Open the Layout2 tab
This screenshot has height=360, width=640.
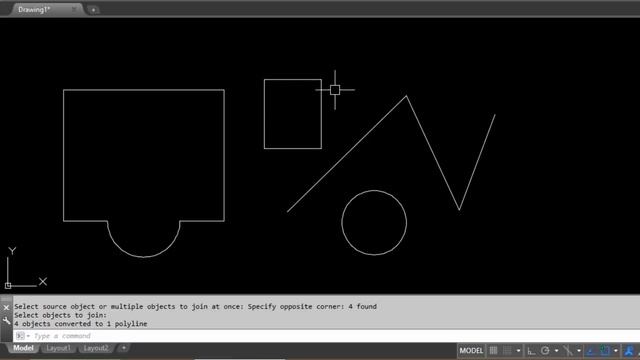(96, 348)
